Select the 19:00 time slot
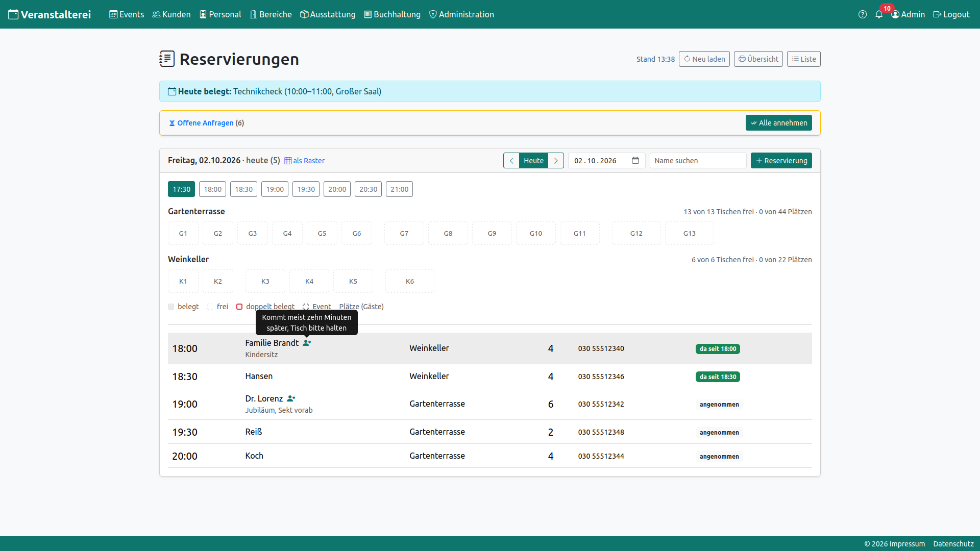The image size is (980, 551). tap(275, 189)
